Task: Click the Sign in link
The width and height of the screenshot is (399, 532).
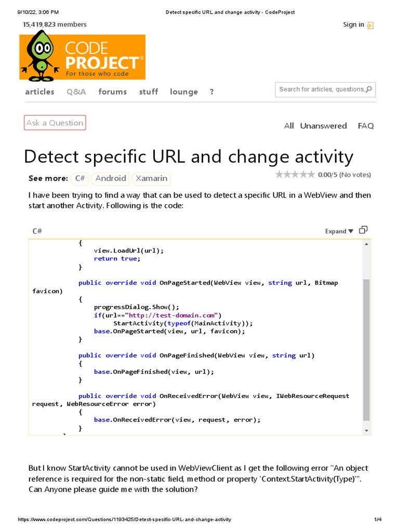Action: click(x=353, y=24)
